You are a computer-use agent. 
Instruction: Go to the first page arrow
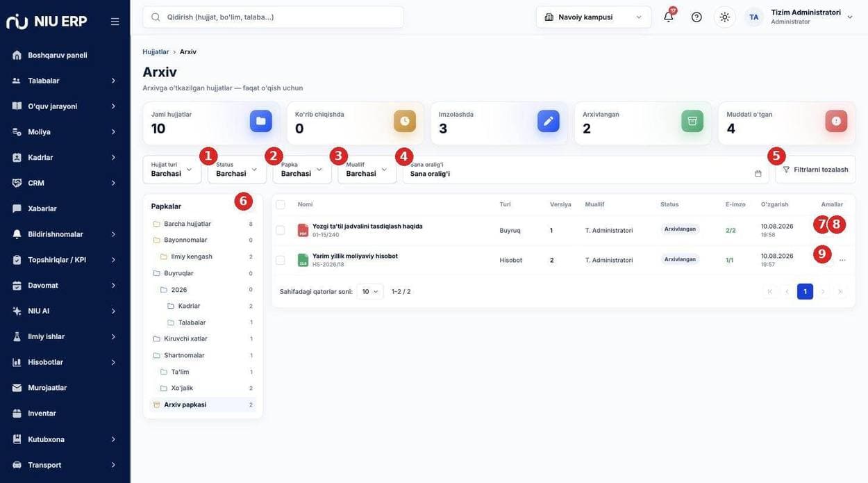pyautogui.click(x=770, y=292)
